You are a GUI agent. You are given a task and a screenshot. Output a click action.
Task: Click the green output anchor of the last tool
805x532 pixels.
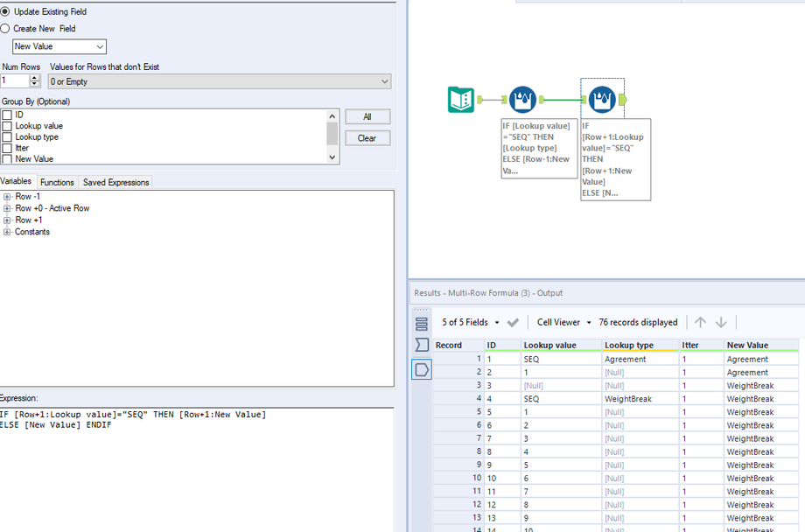click(623, 100)
